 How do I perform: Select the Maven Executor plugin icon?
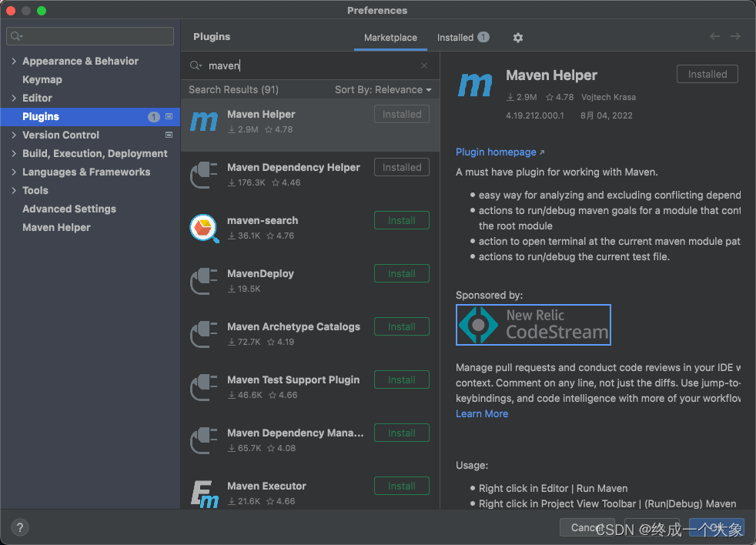[204, 493]
